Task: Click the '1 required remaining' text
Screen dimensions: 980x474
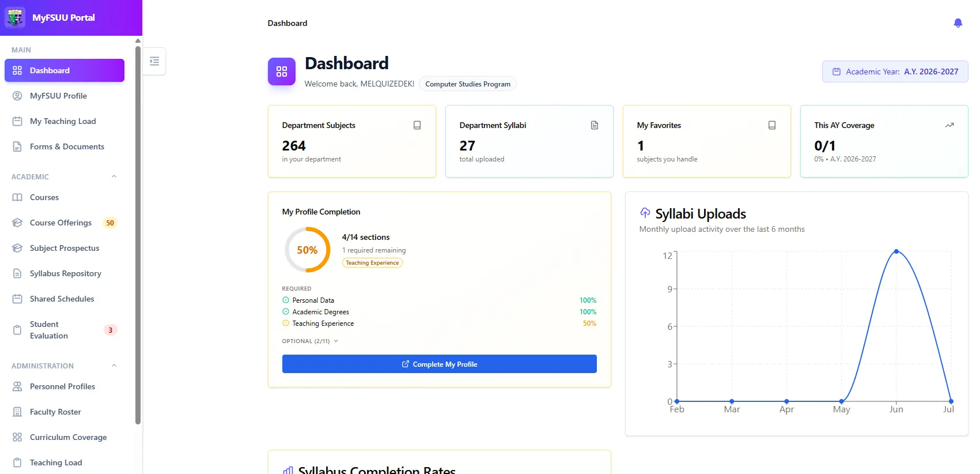Action: [x=374, y=250]
